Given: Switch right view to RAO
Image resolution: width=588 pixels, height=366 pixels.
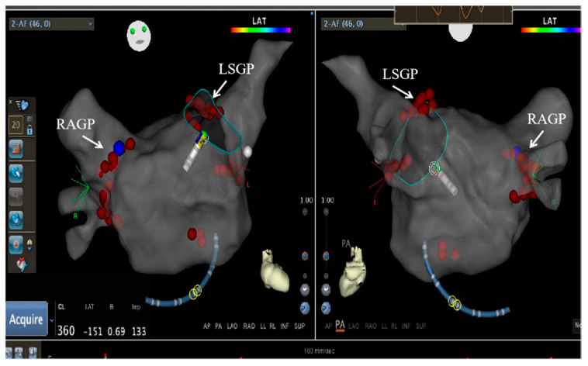Looking at the screenshot, I should 371,326.
